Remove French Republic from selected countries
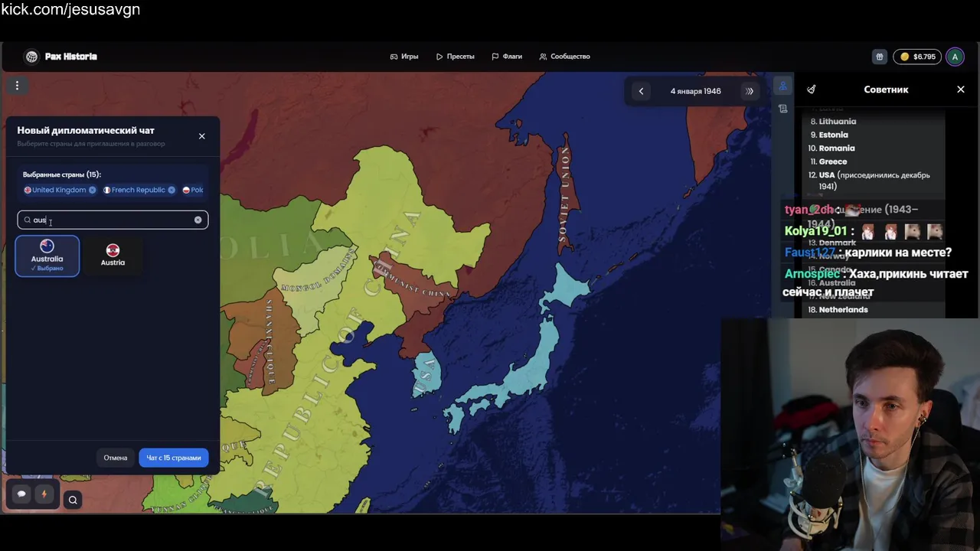This screenshot has width=980, height=551. click(x=171, y=190)
